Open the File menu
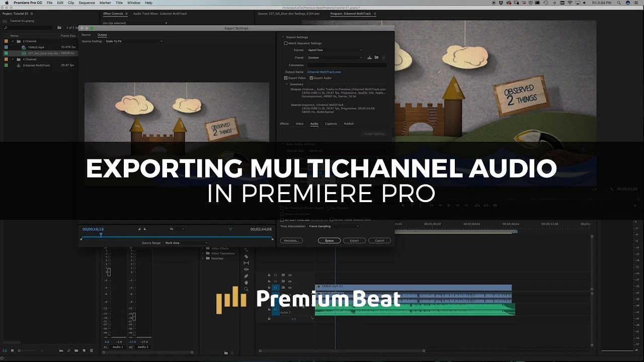The image size is (644, 362). point(49,3)
